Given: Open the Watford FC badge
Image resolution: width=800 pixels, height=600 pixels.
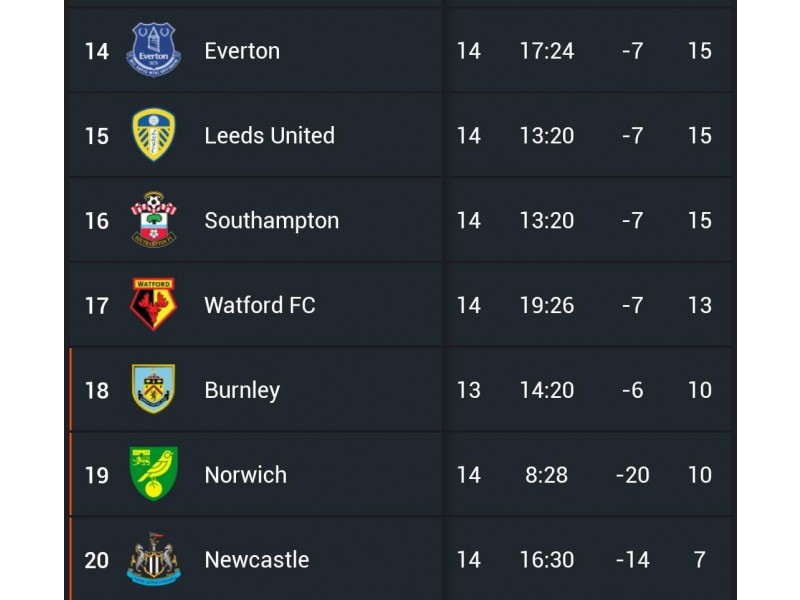Looking at the screenshot, I should click(x=154, y=305).
